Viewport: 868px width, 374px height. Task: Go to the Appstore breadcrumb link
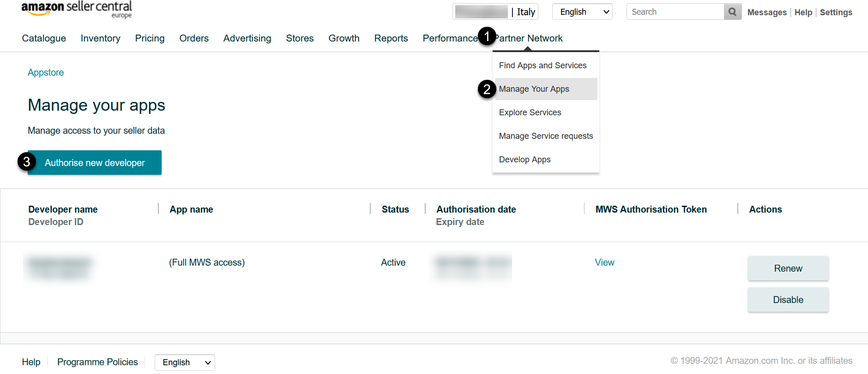pos(46,72)
